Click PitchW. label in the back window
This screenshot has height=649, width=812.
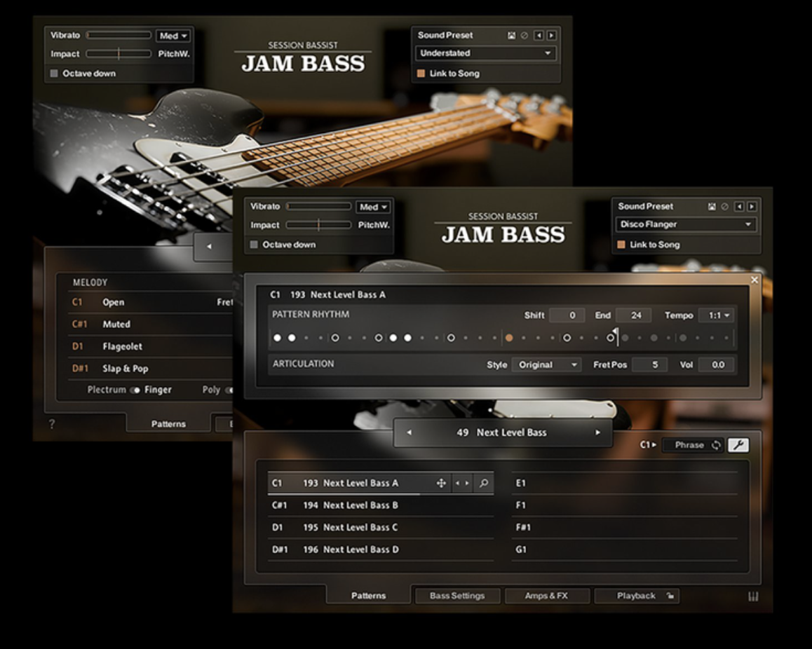174,54
